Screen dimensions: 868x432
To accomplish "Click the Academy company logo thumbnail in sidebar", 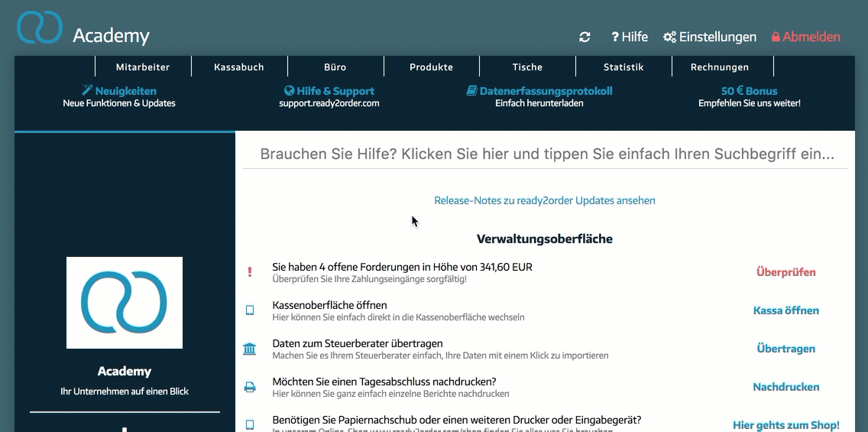I will click(x=125, y=303).
